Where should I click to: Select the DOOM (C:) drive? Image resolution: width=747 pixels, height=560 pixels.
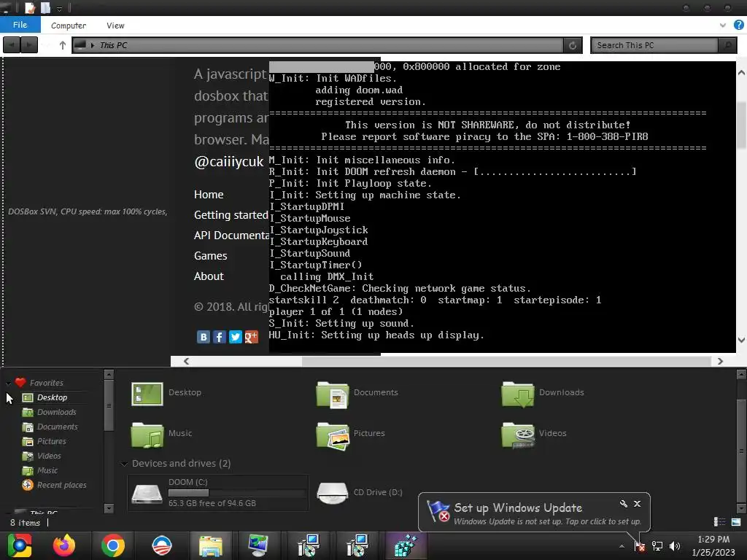coord(217,493)
